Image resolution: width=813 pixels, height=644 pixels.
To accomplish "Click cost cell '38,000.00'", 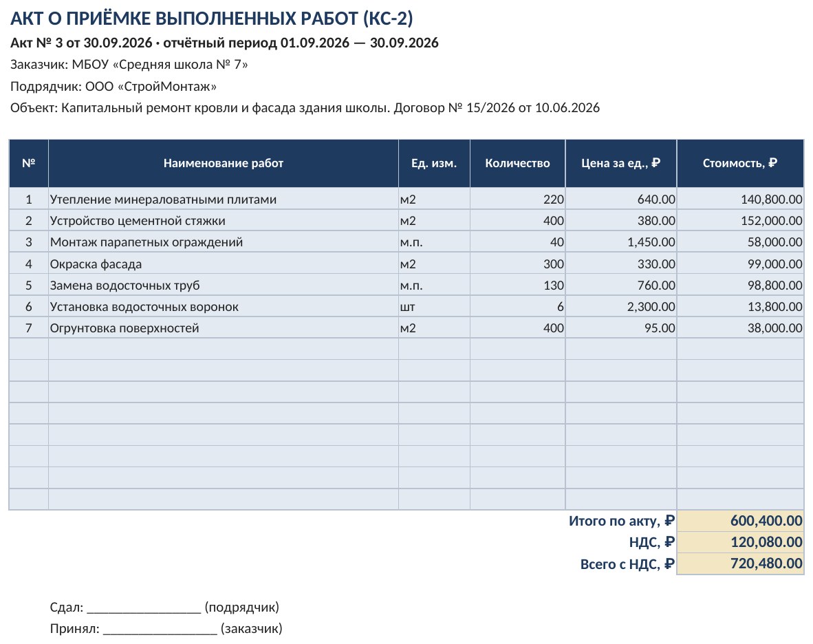I will point(740,328).
